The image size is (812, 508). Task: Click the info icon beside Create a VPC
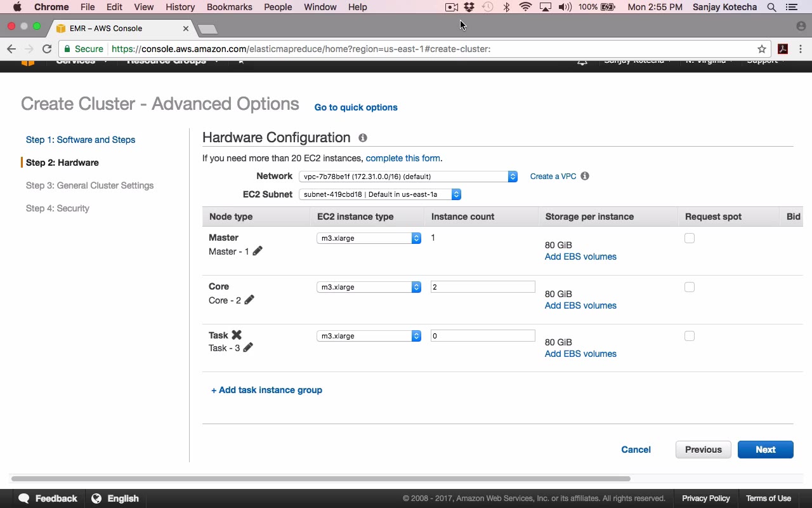point(585,176)
